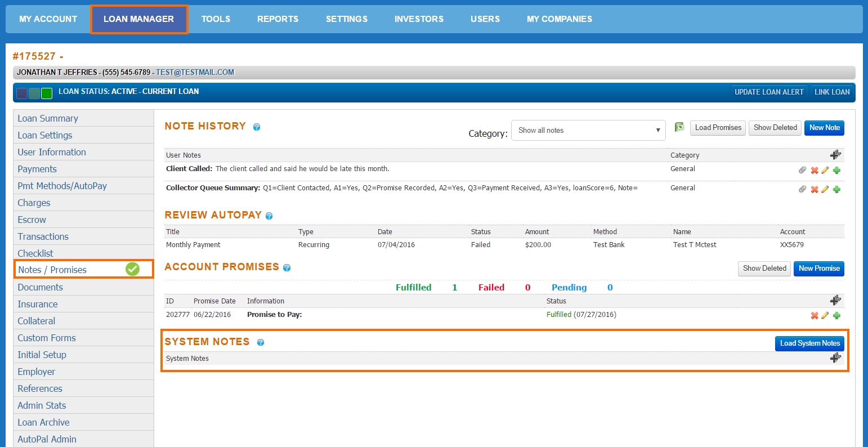868x447 pixels.
Task: Go to the Investors tab
Action: click(x=419, y=19)
